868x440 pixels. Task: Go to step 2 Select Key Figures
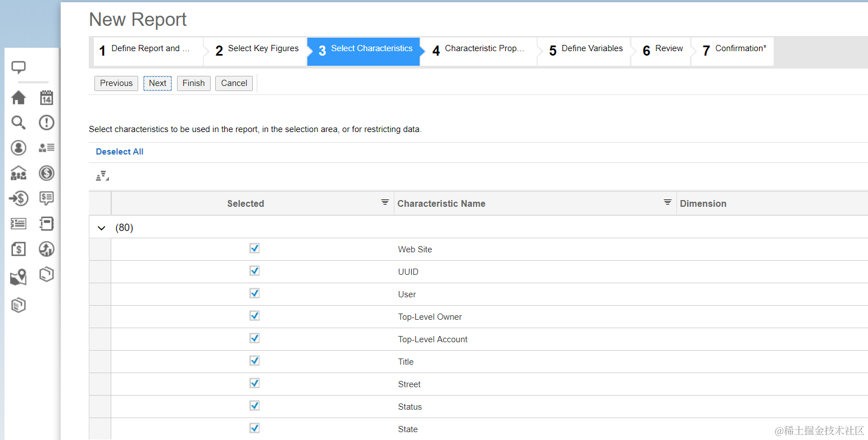pyautogui.click(x=257, y=51)
